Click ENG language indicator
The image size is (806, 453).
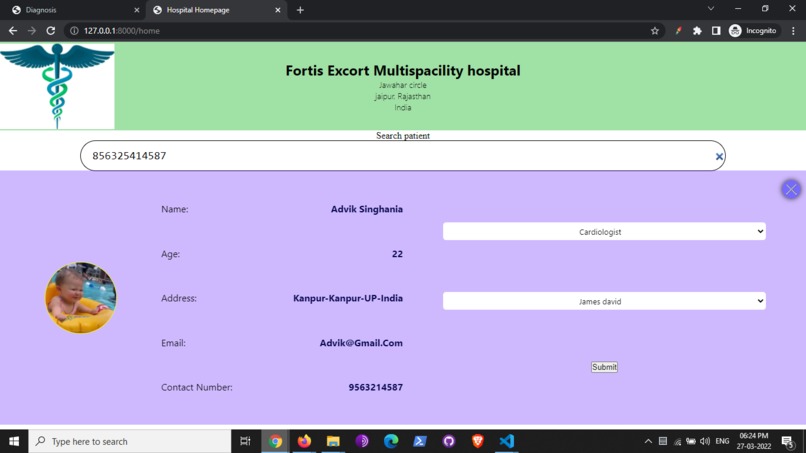(x=722, y=441)
